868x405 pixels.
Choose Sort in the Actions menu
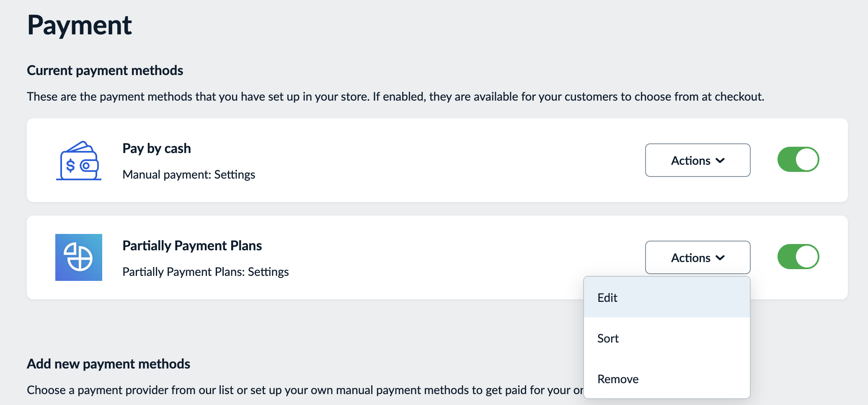coord(666,338)
